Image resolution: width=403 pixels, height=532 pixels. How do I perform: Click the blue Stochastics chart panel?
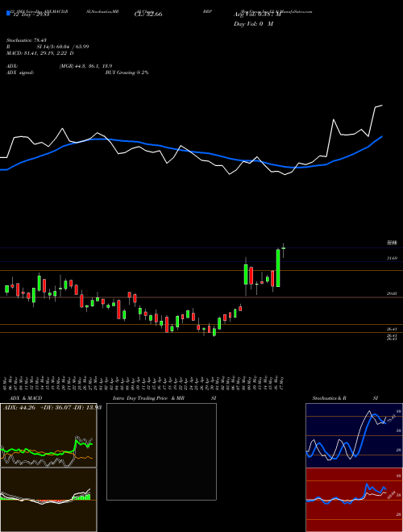354,435
